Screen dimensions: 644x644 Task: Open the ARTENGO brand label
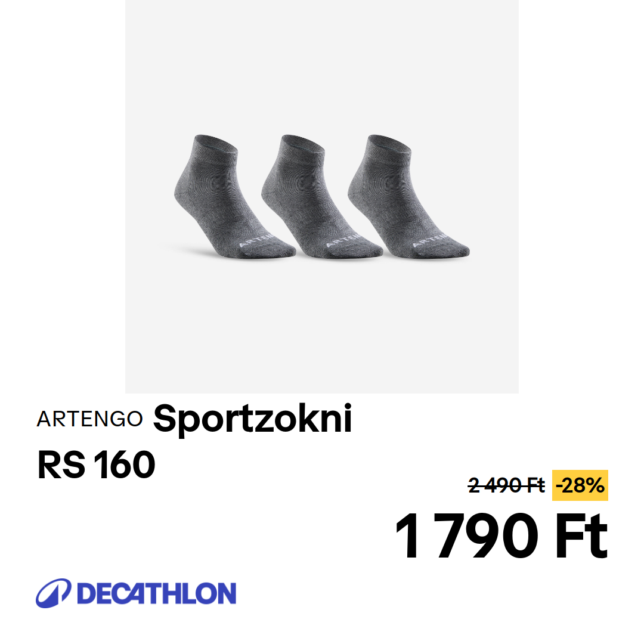pos(89,419)
